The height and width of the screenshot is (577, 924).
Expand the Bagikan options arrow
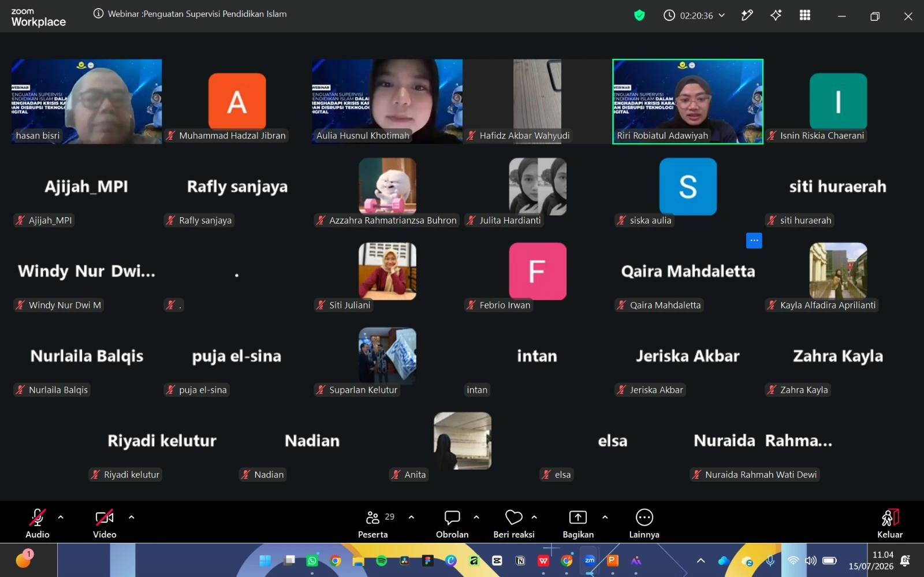(x=605, y=518)
